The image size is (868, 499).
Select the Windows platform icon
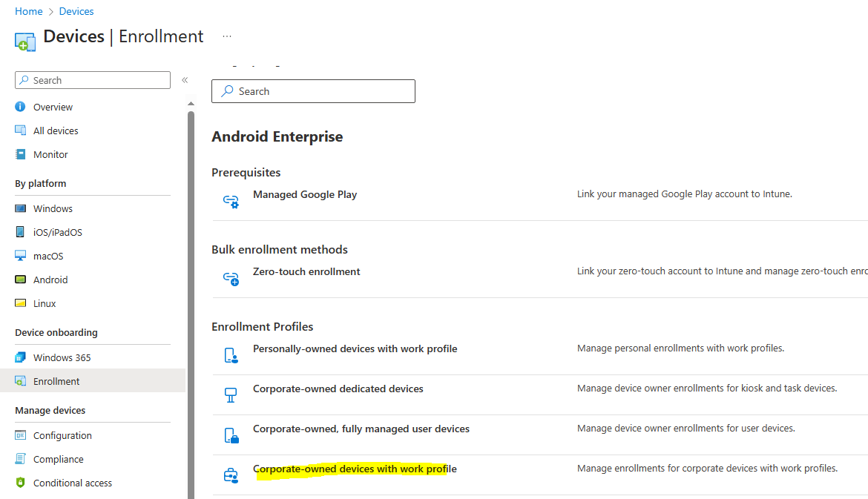pyautogui.click(x=22, y=208)
